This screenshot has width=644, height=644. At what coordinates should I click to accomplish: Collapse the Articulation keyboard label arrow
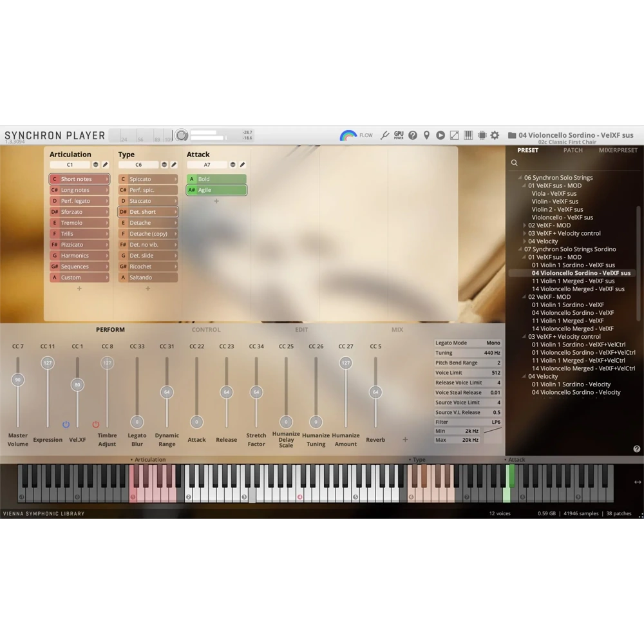(131, 460)
